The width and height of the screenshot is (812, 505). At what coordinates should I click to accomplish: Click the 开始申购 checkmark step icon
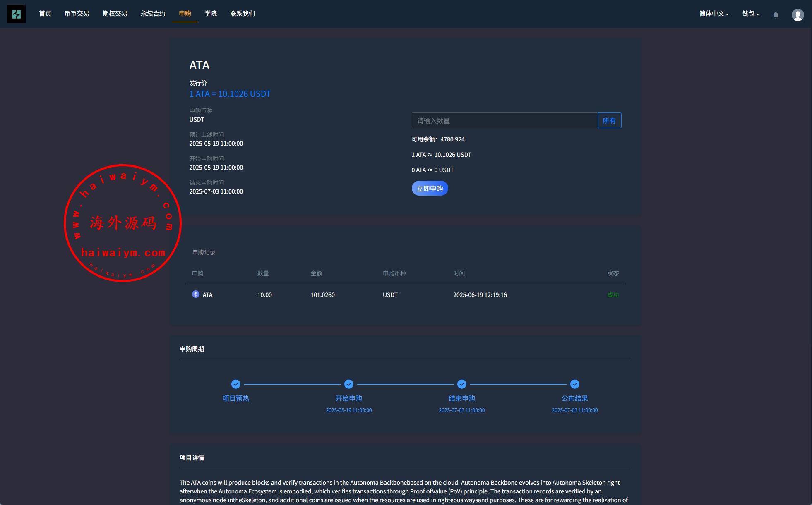coord(349,384)
